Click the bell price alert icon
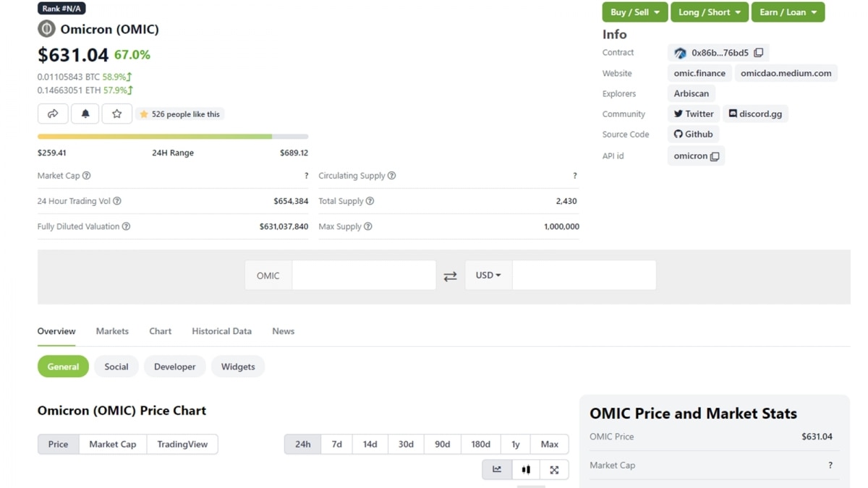The width and height of the screenshot is (868, 488). pyautogui.click(x=85, y=114)
